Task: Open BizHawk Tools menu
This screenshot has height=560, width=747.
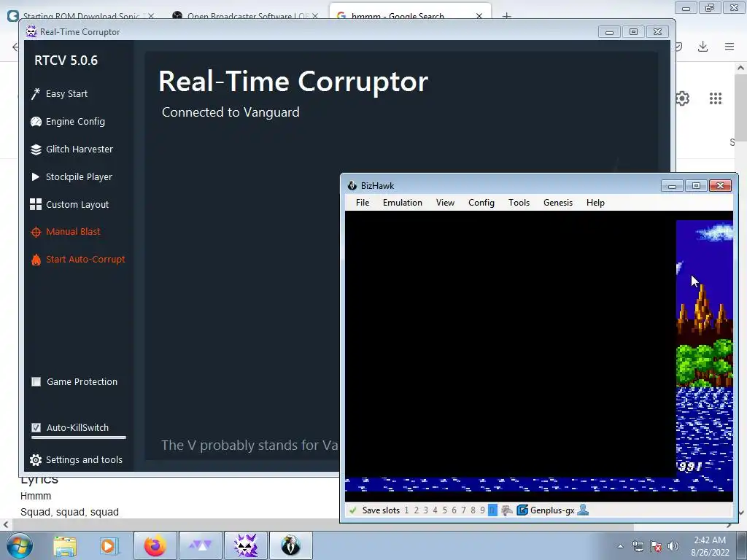Action: click(x=519, y=203)
